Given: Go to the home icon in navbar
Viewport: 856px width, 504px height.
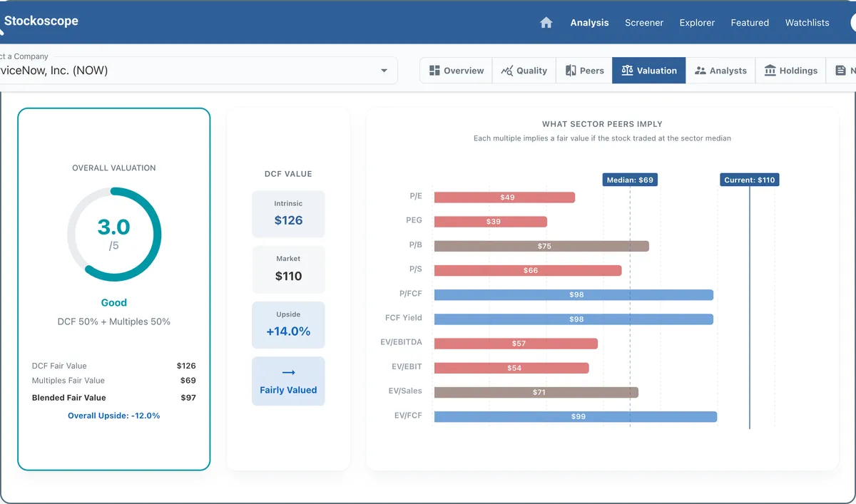Looking at the screenshot, I should pos(546,23).
